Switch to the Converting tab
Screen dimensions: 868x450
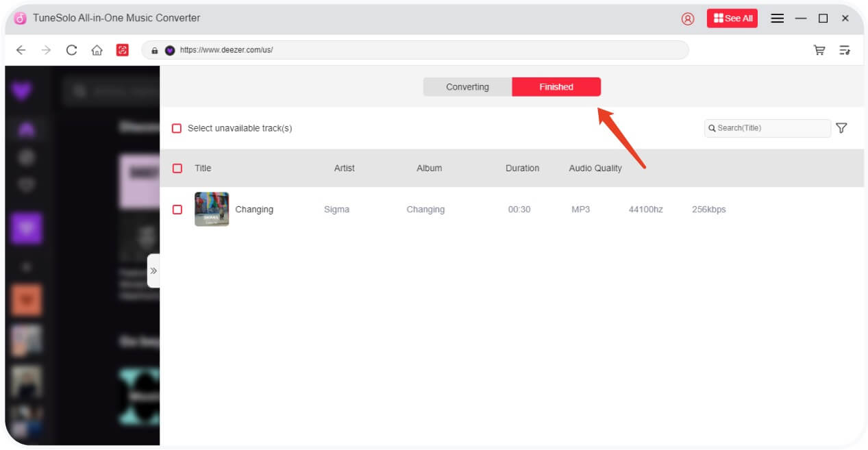click(x=467, y=87)
